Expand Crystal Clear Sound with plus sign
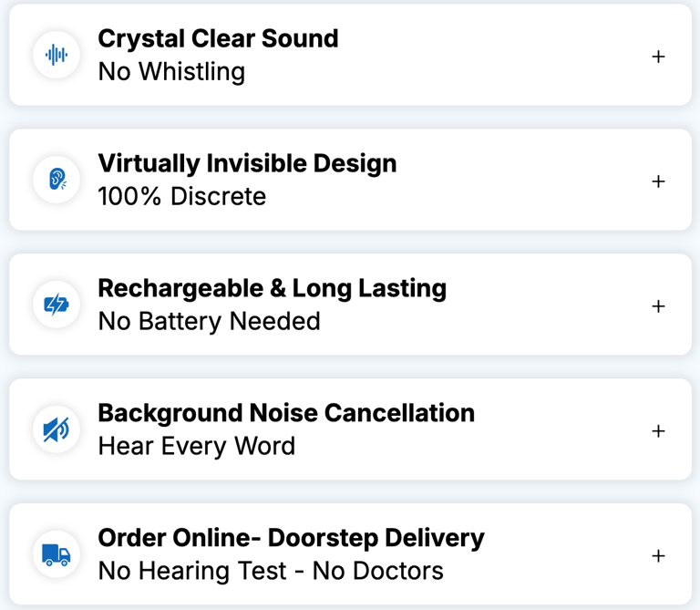Screen dimensions: 700x610 click(658, 57)
